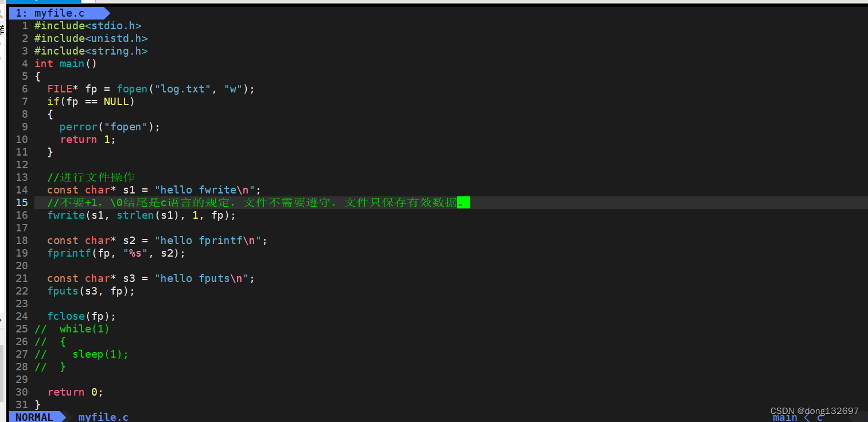Click the "return 0;" statement
868x422 pixels.
(75, 392)
